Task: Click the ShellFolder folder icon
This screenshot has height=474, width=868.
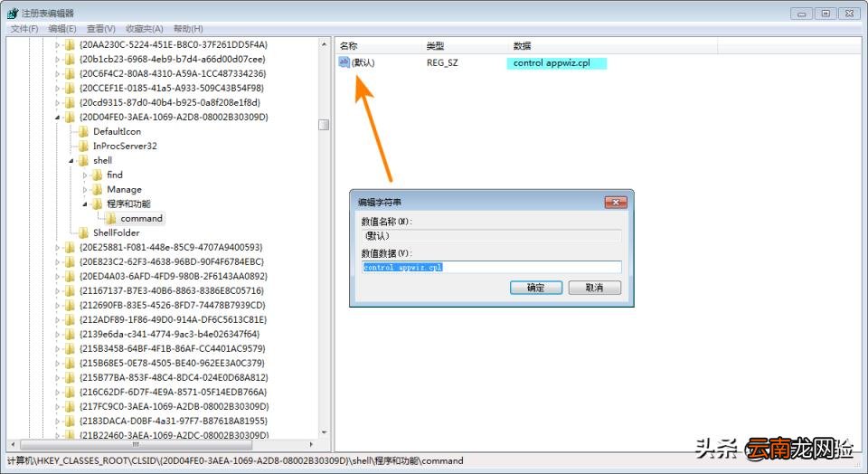Action: [83, 232]
